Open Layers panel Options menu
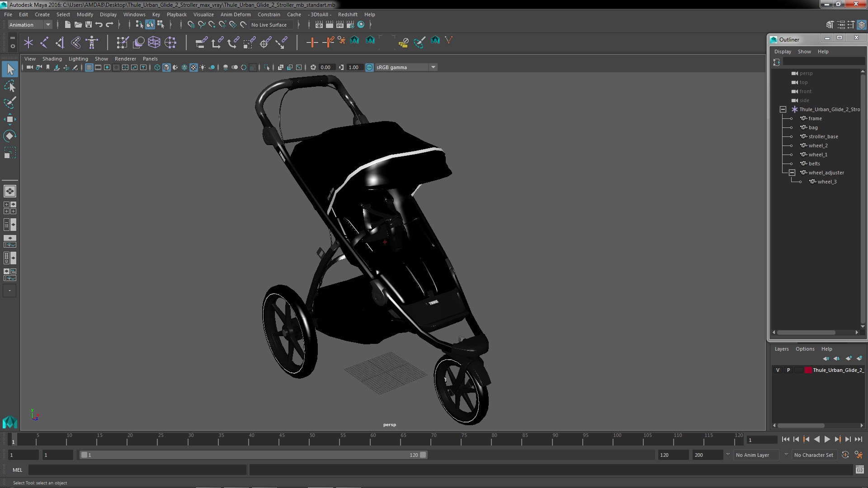 pos(805,349)
